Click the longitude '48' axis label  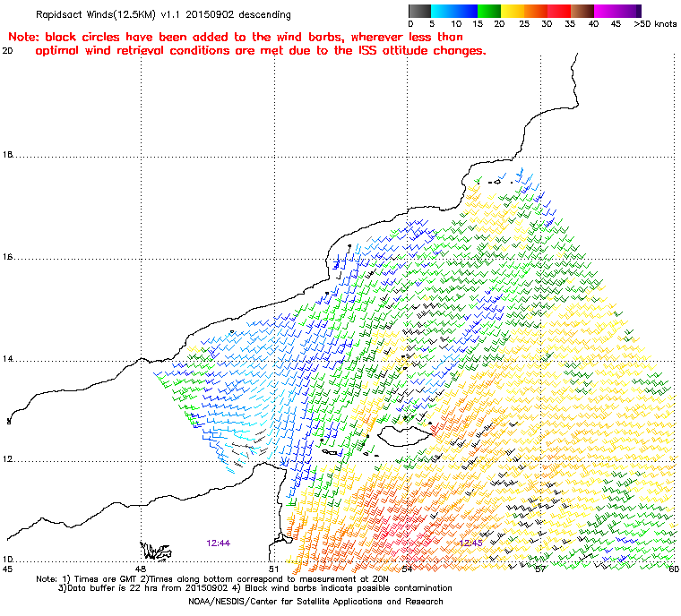140,569
